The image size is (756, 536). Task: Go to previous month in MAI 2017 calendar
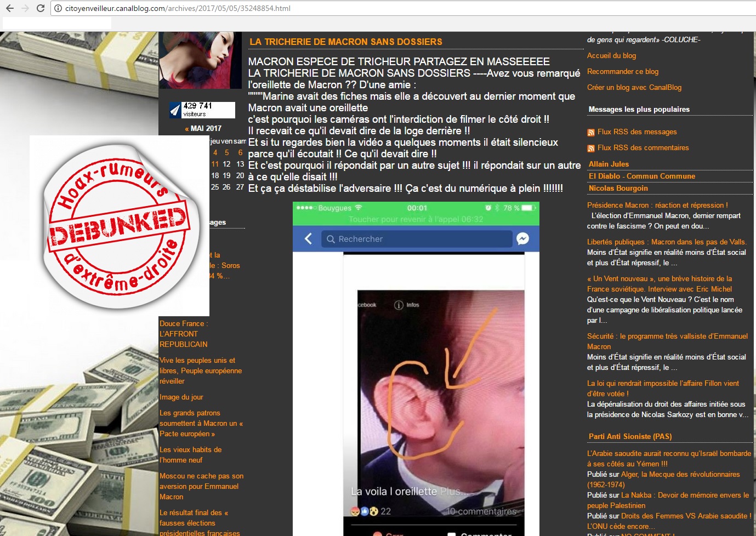coord(187,128)
